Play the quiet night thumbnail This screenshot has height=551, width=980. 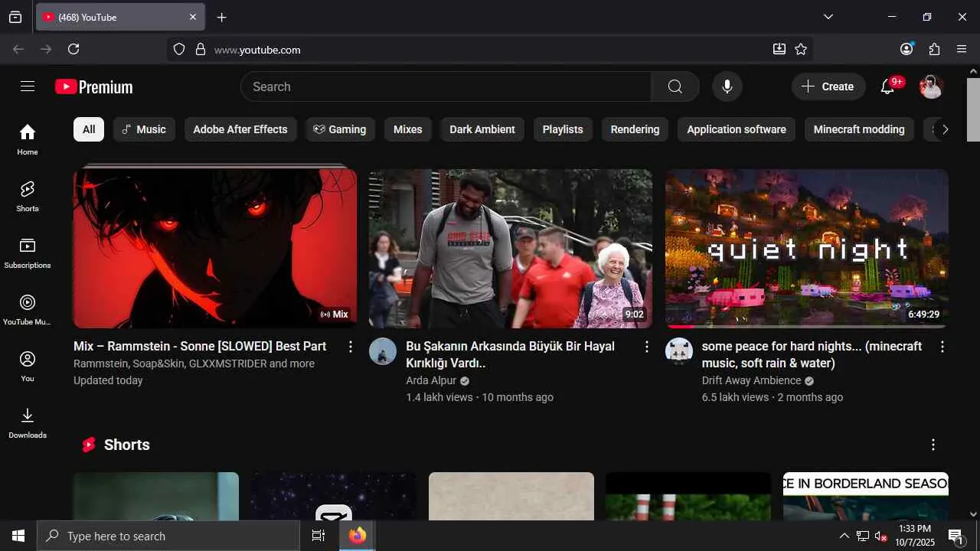(807, 249)
